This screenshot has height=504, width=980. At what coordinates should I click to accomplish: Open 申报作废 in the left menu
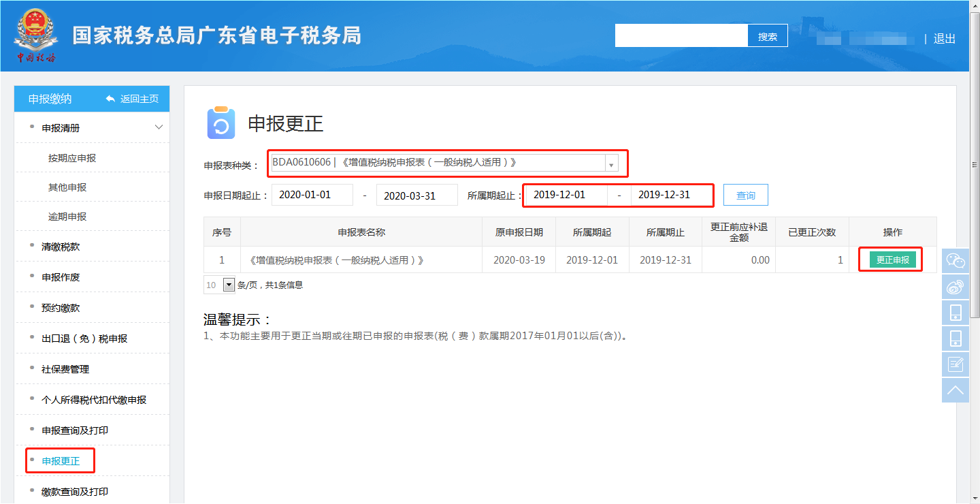click(61, 277)
